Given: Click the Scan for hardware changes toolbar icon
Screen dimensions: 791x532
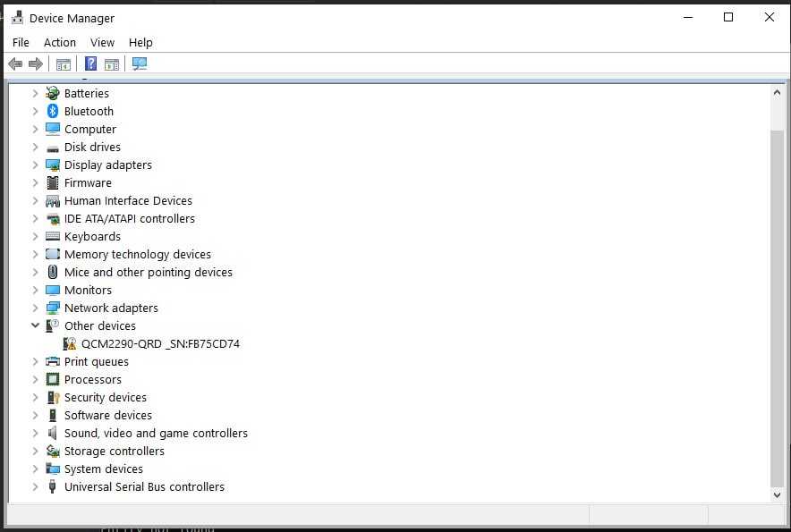Looking at the screenshot, I should (x=139, y=63).
